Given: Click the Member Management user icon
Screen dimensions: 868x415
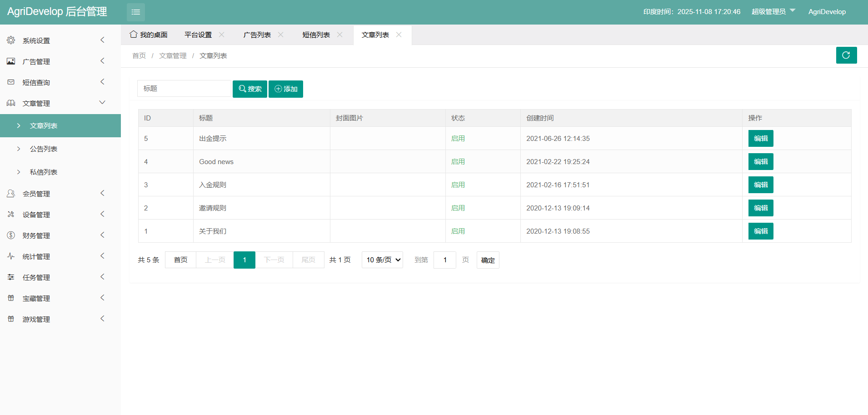Looking at the screenshot, I should pos(11,194).
